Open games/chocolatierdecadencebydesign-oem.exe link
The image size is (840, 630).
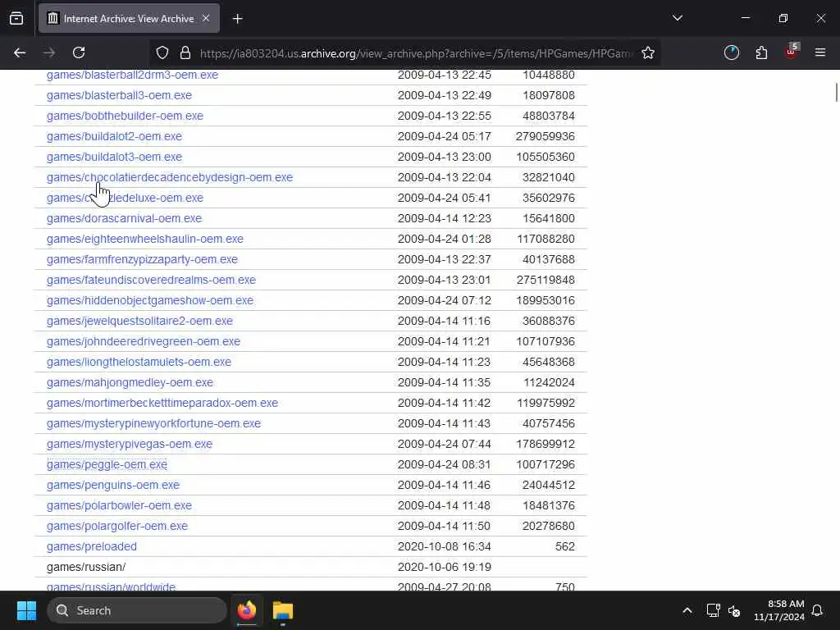click(169, 177)
